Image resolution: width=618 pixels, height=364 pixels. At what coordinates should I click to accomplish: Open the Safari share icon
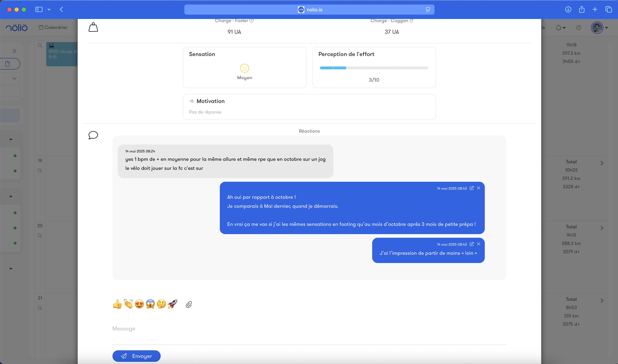(581, 10)
